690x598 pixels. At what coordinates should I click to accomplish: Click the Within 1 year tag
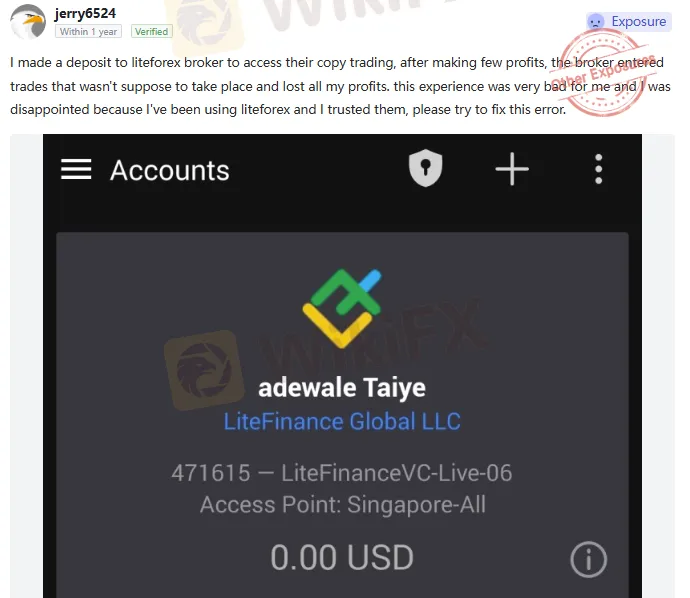pos(88,32)
